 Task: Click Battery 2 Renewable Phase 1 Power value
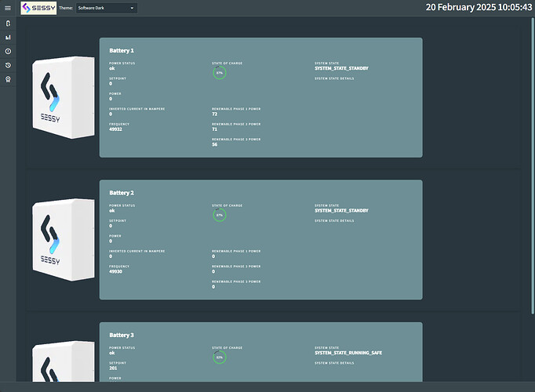tap(213, 256)
